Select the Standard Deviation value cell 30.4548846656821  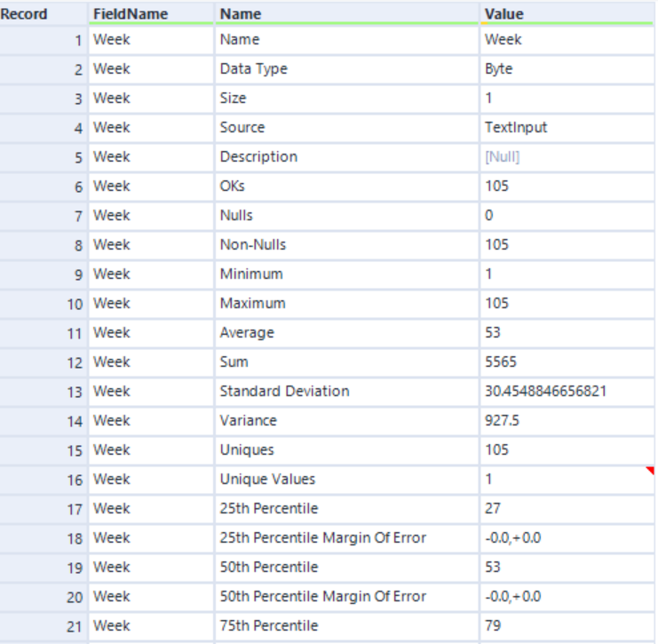tap(545, 391)
